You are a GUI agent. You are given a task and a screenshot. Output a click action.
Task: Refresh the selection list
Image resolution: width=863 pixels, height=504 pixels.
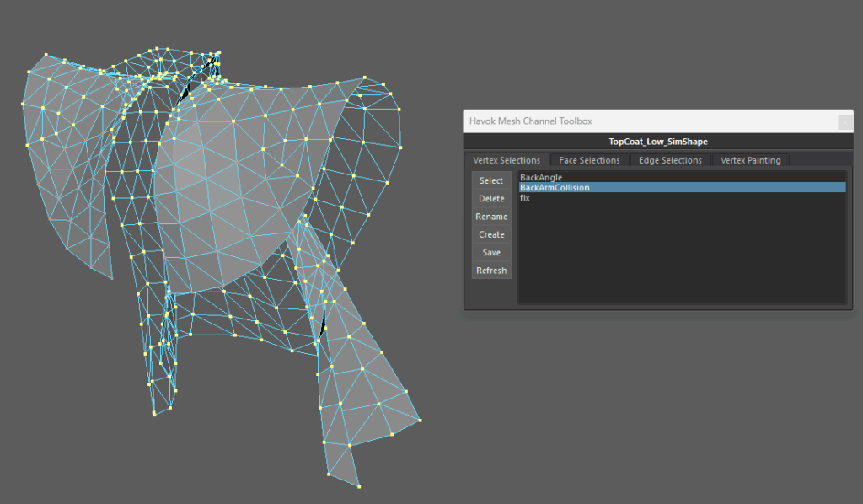491,271
